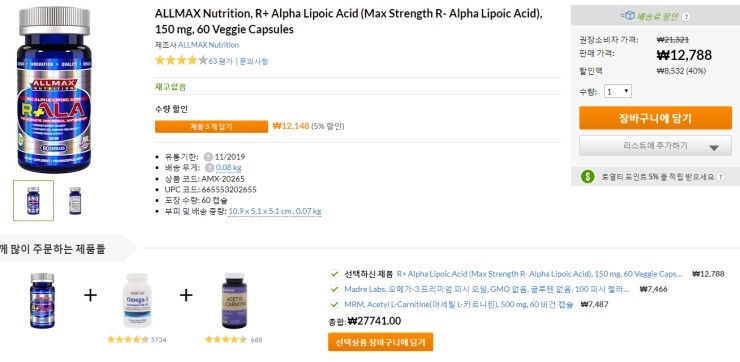Image resolution: width=740 pixels, height=362 pixels.
Task: Click the help icon beside expiration date 11/2019
Action: (208, 157)
